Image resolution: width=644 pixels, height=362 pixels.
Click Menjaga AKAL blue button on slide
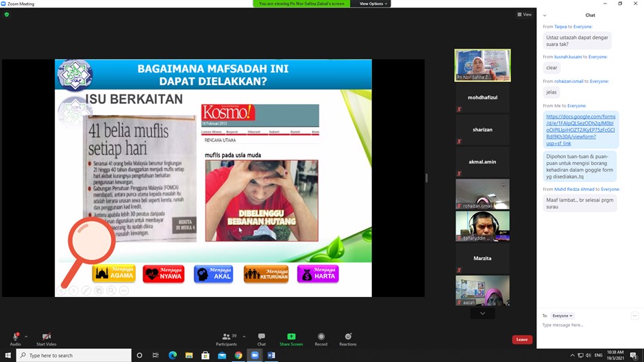214,274
